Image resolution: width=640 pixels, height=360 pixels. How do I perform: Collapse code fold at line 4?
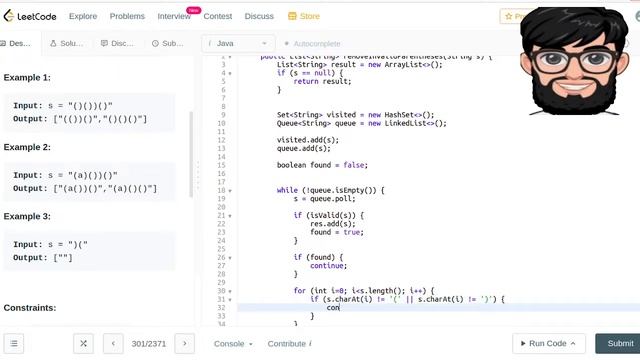click(x=230, y=73)
